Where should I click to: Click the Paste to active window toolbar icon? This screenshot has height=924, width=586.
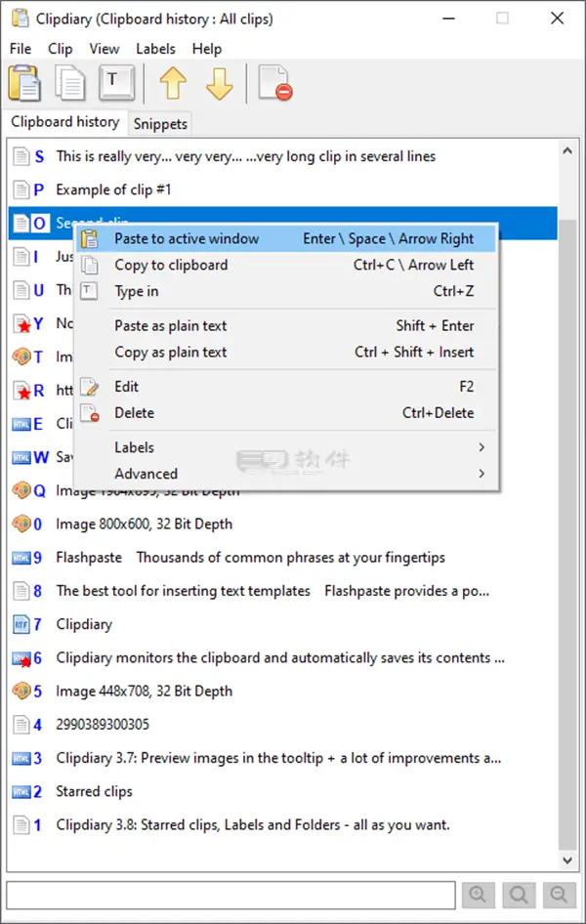pos(24,83)
